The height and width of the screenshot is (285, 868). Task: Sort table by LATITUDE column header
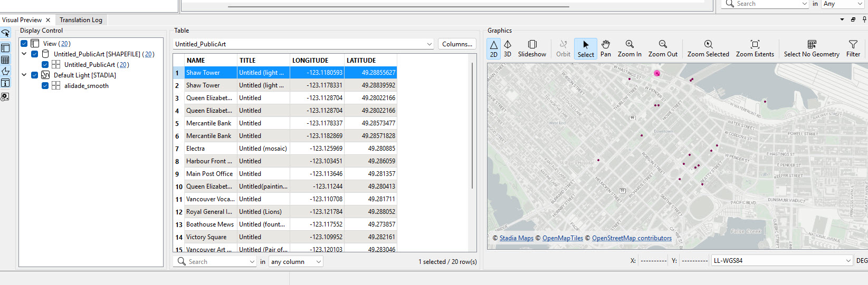370,60
